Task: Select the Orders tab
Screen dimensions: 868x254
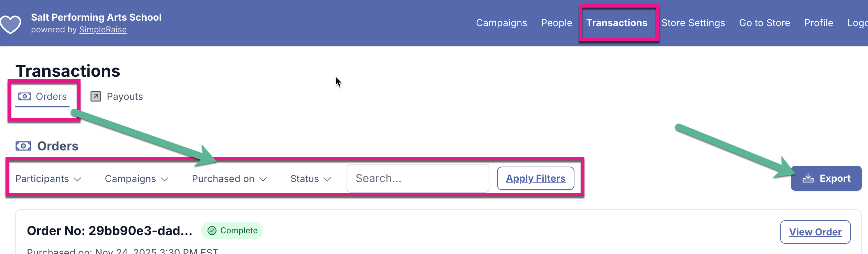Action: (x=51, y=96)
